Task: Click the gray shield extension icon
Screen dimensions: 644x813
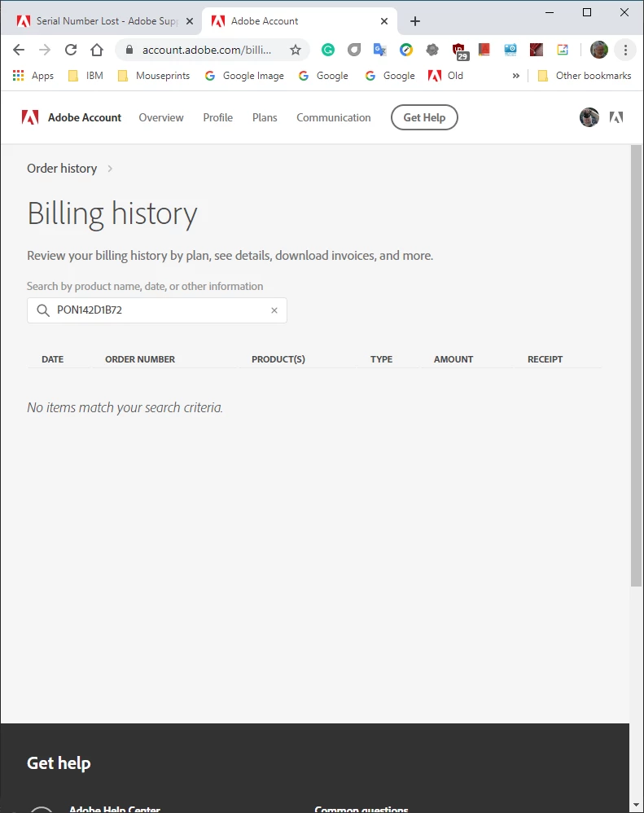Action: point(354,50)
